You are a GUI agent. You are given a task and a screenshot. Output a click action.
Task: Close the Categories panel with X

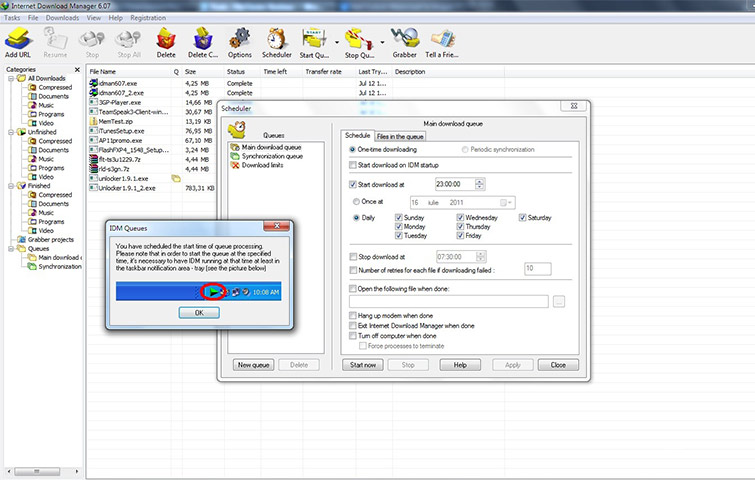click(77, 70)
